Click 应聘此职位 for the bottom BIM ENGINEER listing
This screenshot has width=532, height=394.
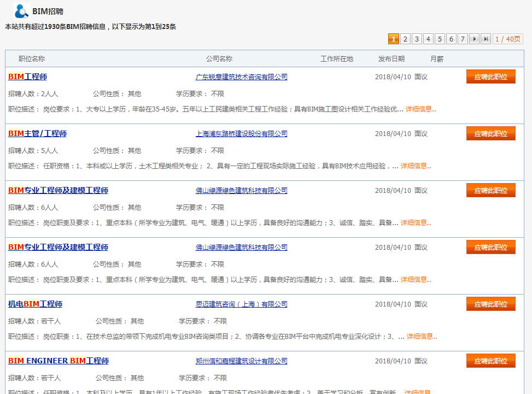point(490,361)
